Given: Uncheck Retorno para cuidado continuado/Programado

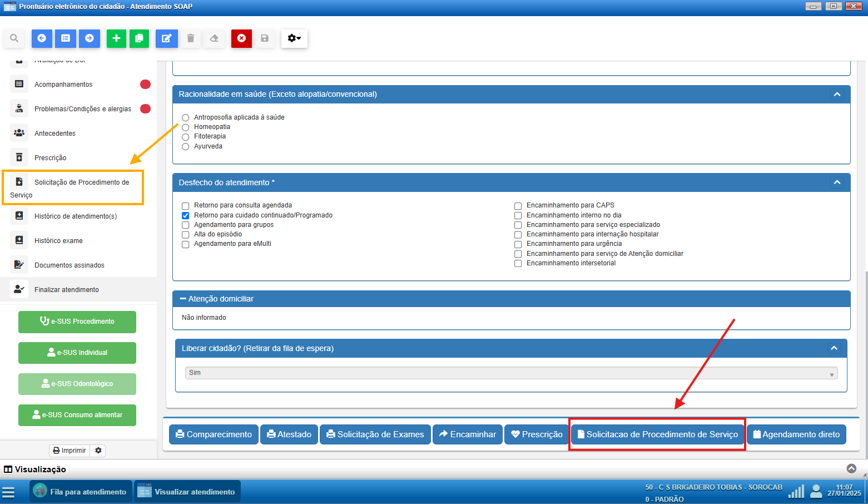Looking at the screenshot, I should 186,215.
